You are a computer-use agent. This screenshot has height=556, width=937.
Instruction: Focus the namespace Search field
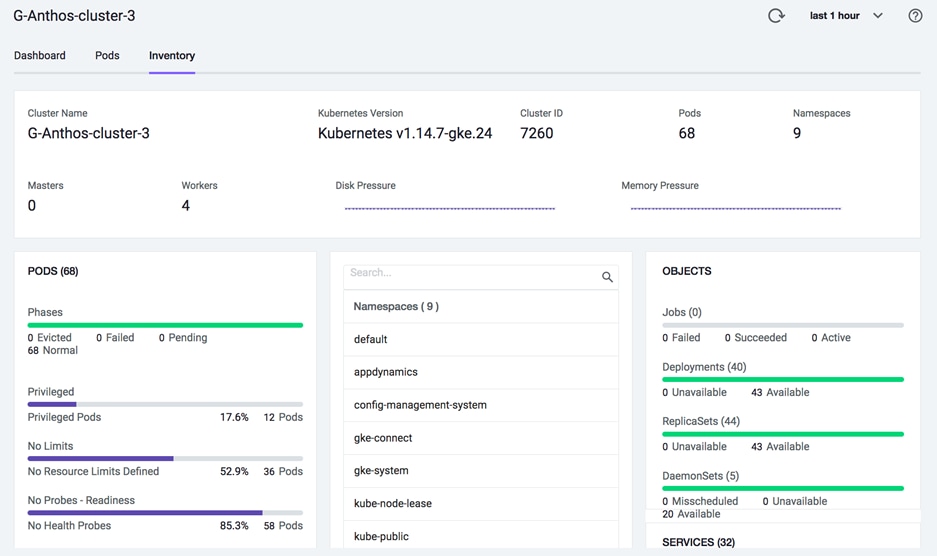[x=480, y=277]
